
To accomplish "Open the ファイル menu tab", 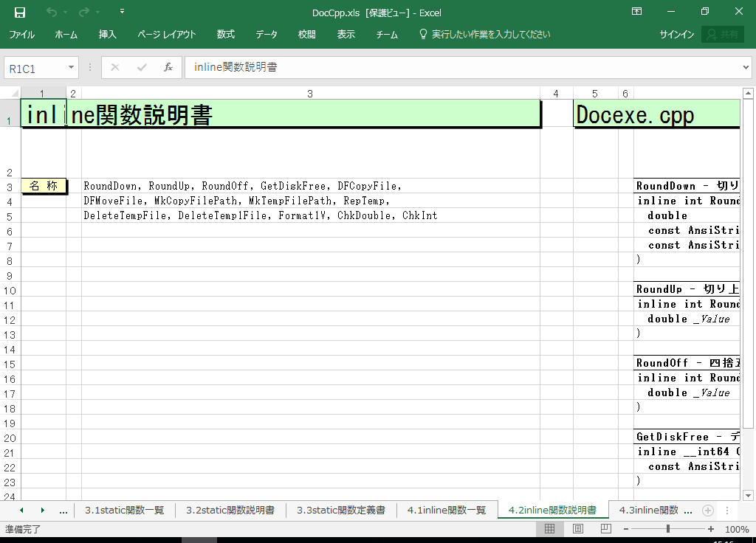I will pyautogui.click(x=21, y=35).
